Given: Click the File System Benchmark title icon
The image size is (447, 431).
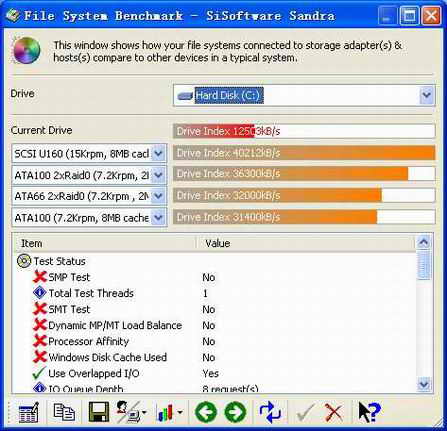Looking at the screenshot, I should tap(13, 15).
